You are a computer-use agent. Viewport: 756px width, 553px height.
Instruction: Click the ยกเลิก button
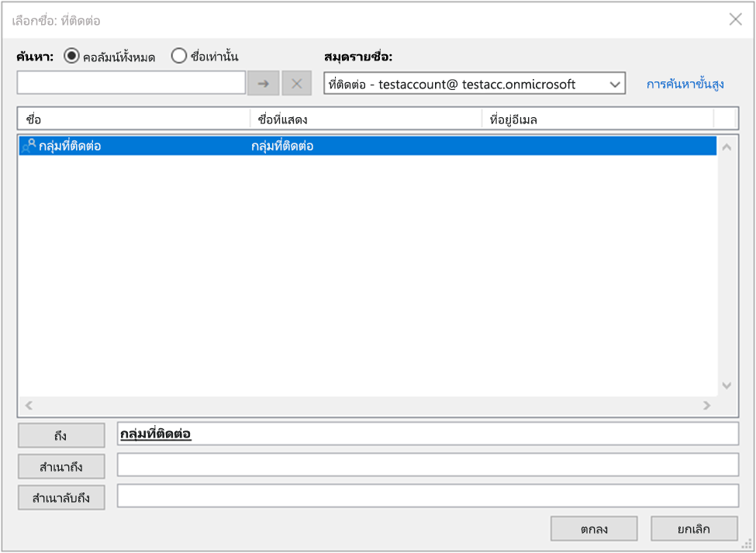coord(694,529)
